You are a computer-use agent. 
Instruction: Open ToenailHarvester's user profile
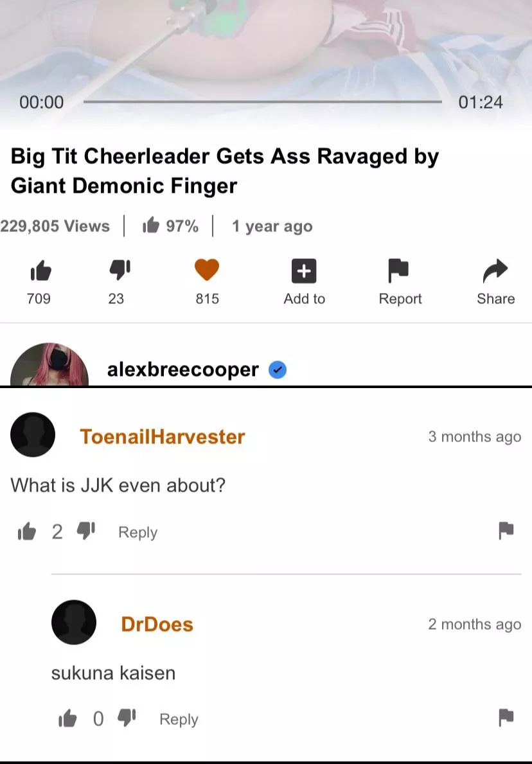(162, 436)
